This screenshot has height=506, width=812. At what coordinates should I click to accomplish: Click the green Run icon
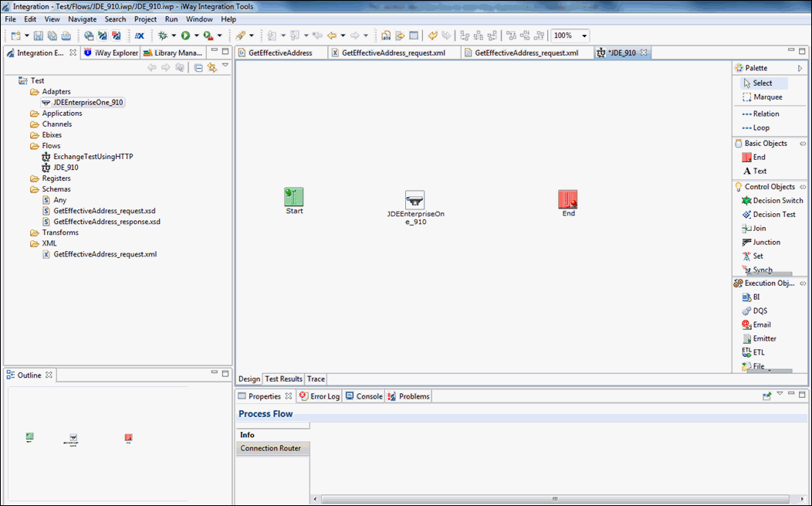pyautogui.click(x=185, y=36)
